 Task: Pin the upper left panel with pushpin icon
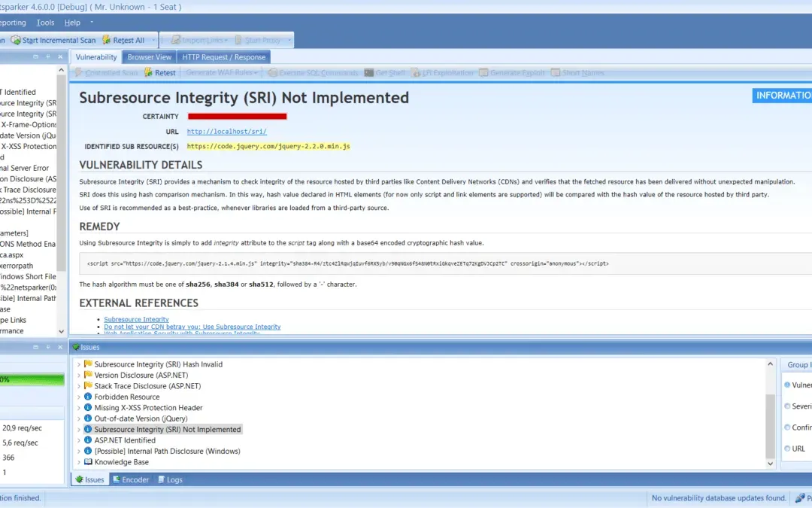(x=48, y=56)
